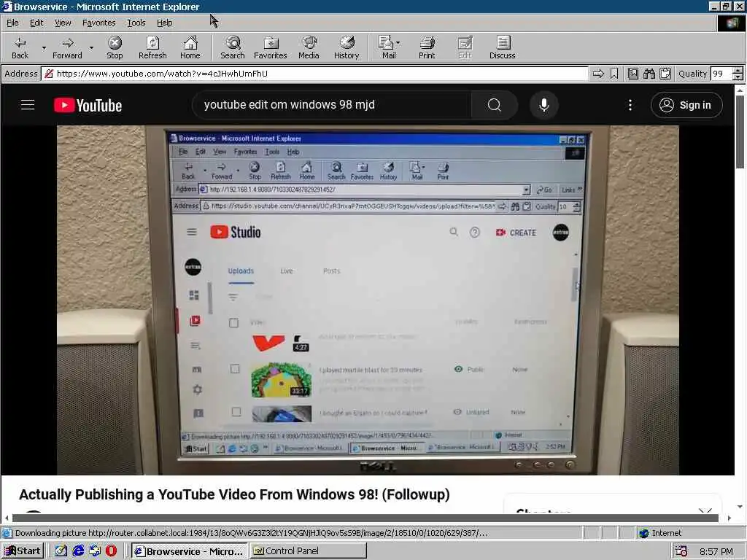Close the Chapters panel

coord(705,511)
